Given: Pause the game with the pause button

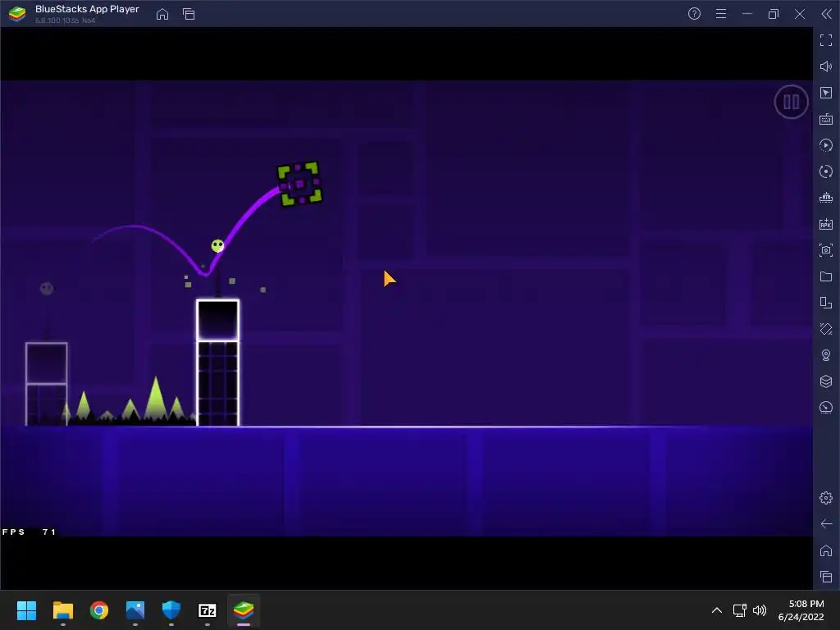Looking at the screenshot, I should [791, 102].
